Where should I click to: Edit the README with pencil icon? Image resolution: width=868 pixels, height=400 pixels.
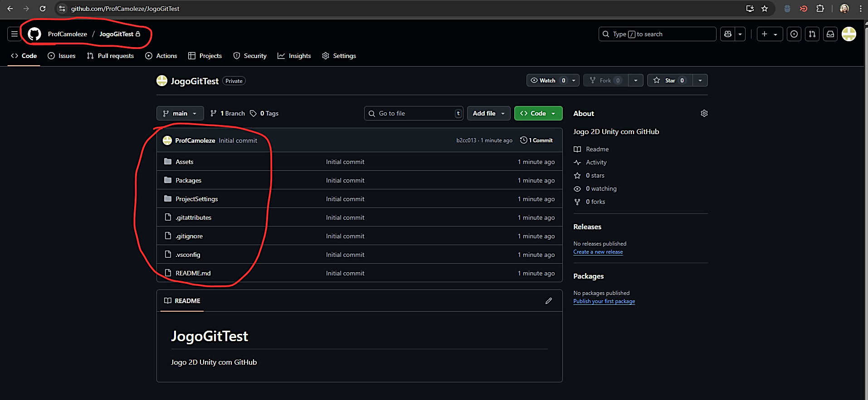coord(549,301)
